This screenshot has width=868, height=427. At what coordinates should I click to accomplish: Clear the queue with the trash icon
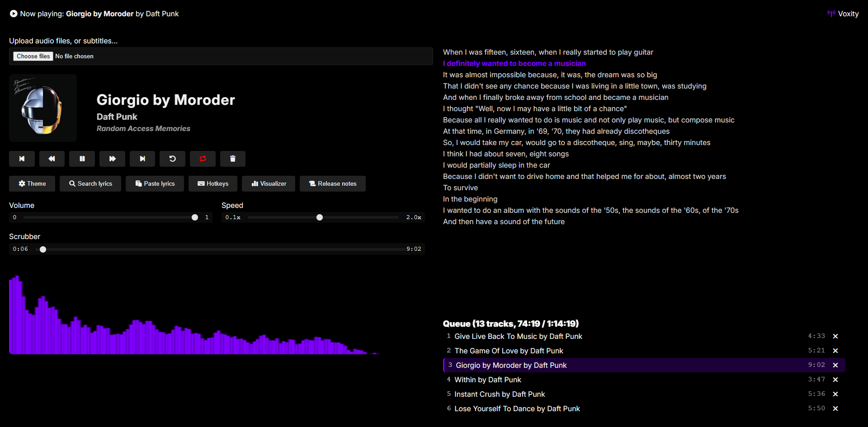233,159
